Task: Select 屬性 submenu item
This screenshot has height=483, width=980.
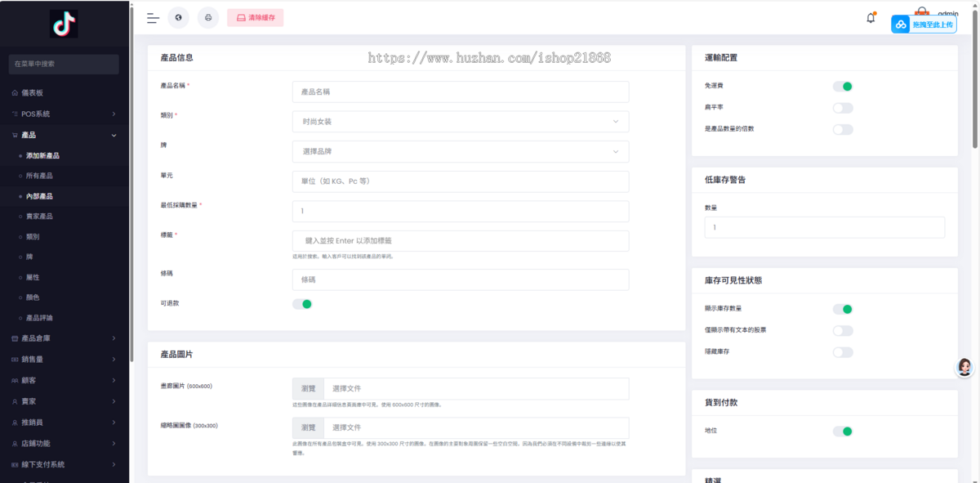Action: click(33, 277)
